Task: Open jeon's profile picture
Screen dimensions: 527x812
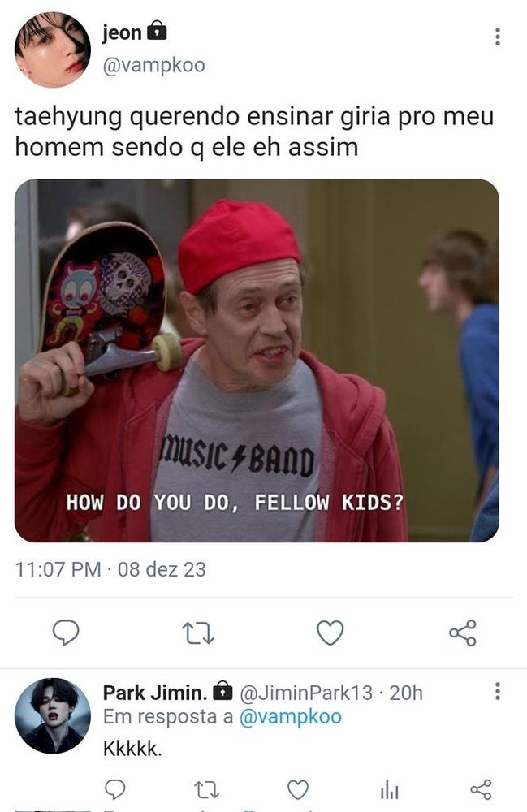Action: [x=52, y=50]
